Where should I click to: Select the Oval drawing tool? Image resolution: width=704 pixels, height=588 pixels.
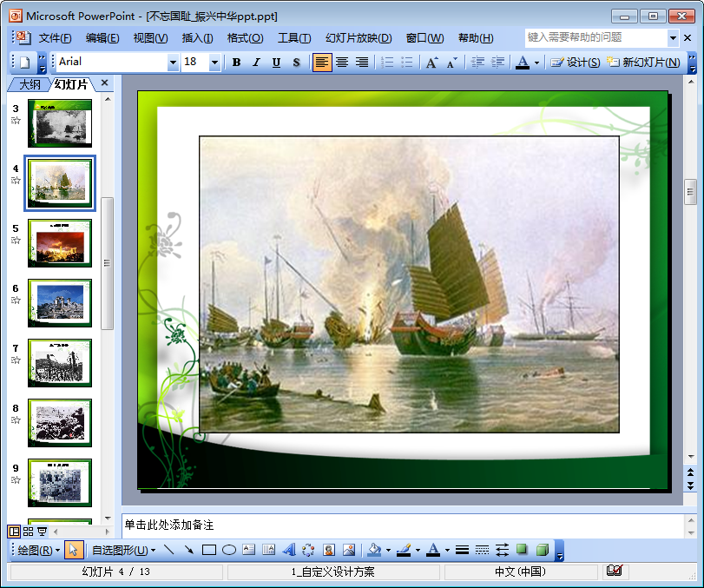[x=229, y=550]
